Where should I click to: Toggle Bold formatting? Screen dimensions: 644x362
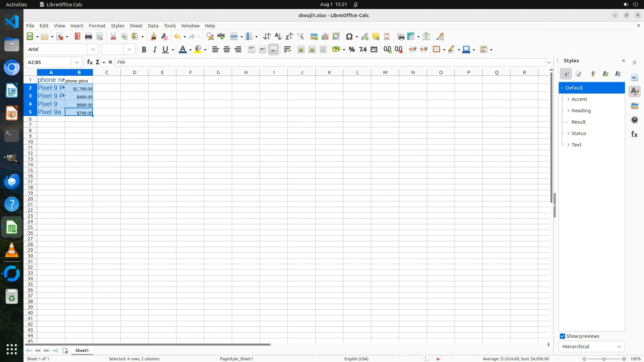point(144,50)
